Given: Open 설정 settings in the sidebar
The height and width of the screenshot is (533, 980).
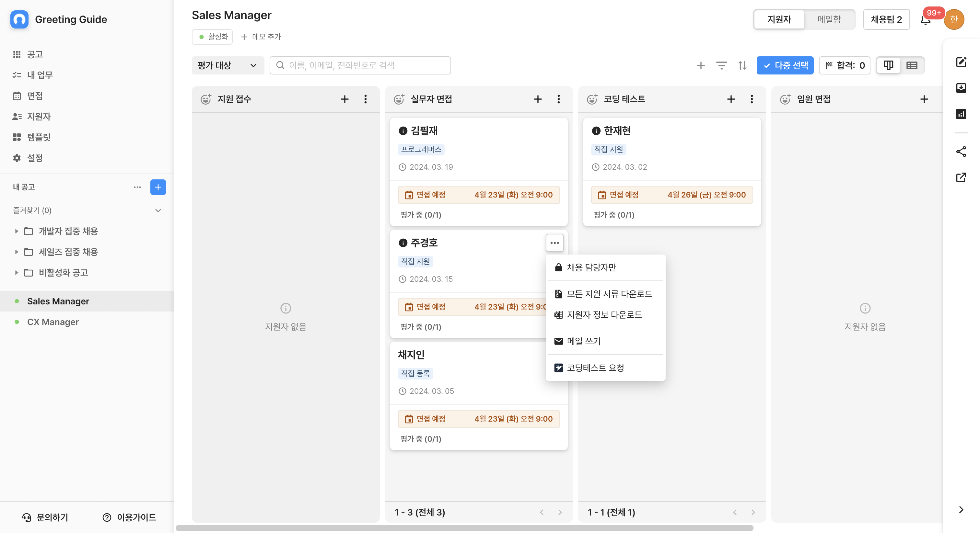Looking at the screenshot, I should [x=28, y=158].
